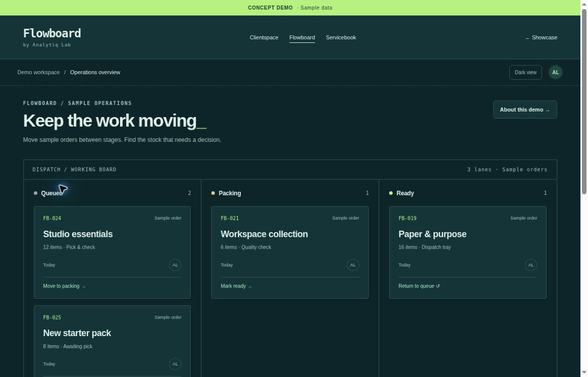This screenshot has width=588, height=377.
Task: Click the orange status dot beside Packing
Action: tap(213, 193)
